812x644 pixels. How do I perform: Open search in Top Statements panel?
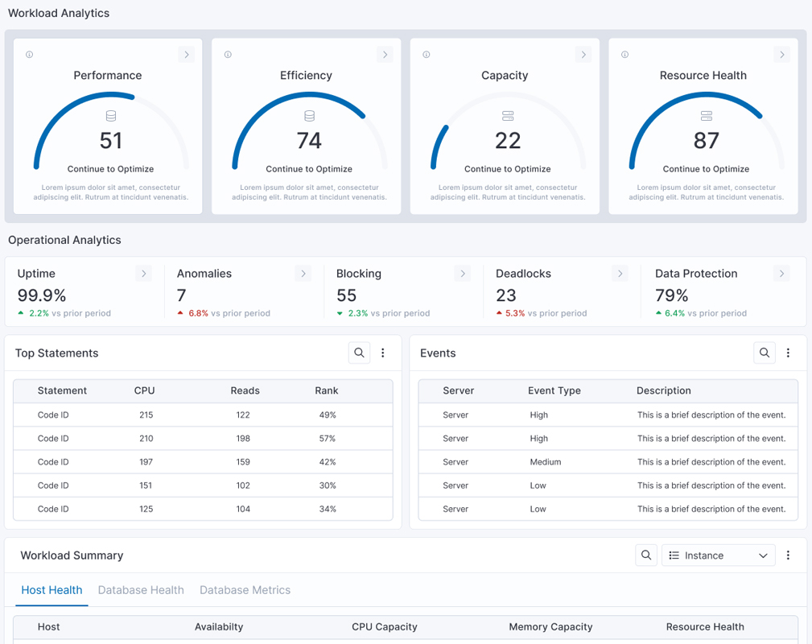coord(359,353)
